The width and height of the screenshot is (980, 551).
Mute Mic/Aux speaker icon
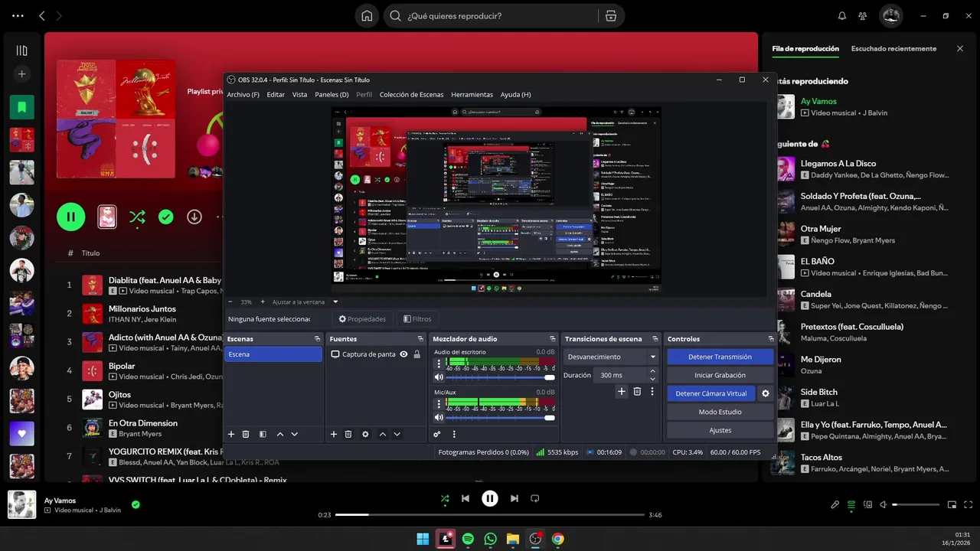(439, 417)
